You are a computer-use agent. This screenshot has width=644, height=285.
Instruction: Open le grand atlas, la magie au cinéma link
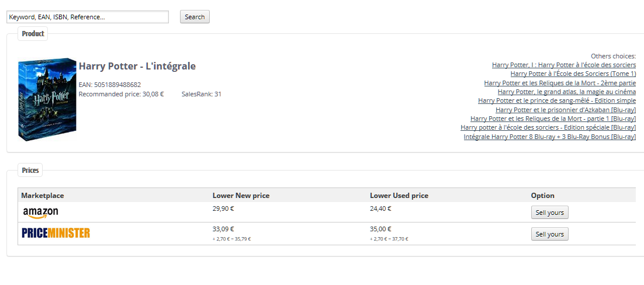click(567, 92)
